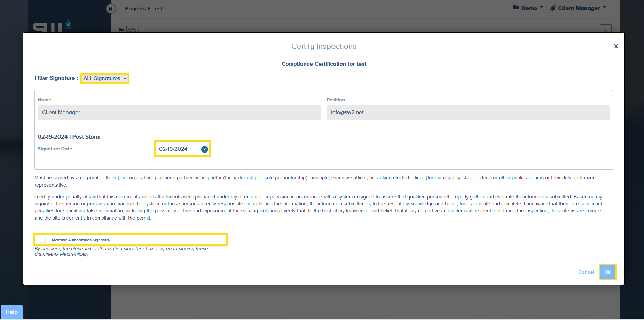
Task: Open the ALL Signatures filter dropdown
Action: click(x=105, y=78)
